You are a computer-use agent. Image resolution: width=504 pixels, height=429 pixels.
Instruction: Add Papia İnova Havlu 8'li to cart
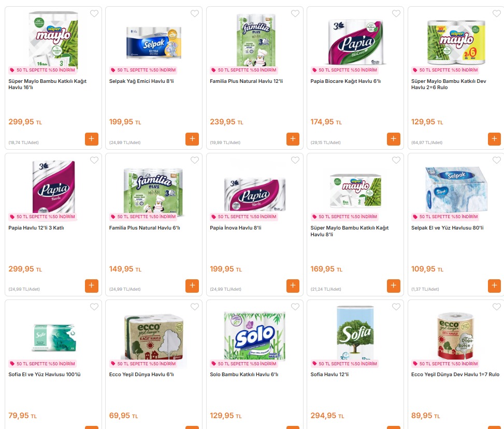293,285
